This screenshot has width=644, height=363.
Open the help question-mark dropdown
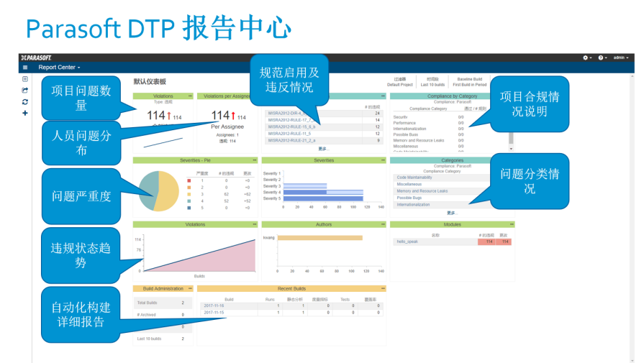tap(602, 58)
